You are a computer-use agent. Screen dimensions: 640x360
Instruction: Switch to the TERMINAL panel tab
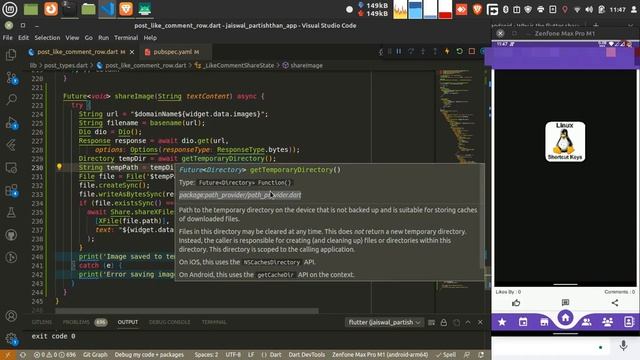pyautogui.click(x=213, y=322)
